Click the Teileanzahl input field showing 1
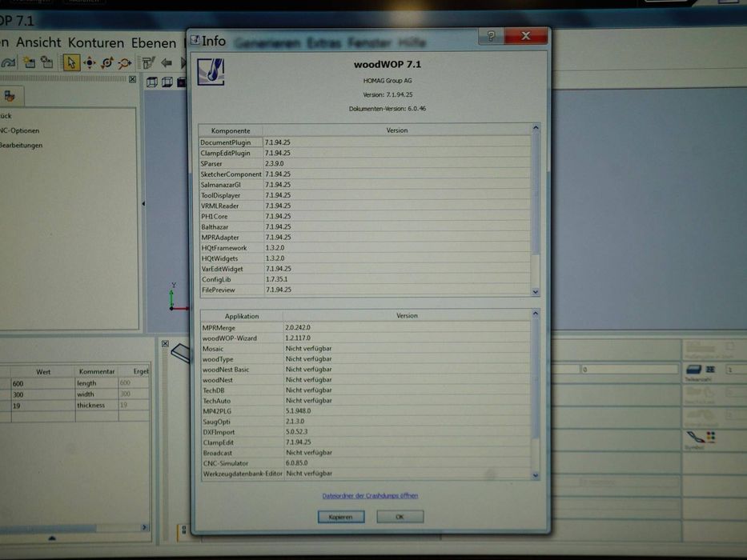The height and width of the screenshot is (560, 747). [x=736, y=370]
